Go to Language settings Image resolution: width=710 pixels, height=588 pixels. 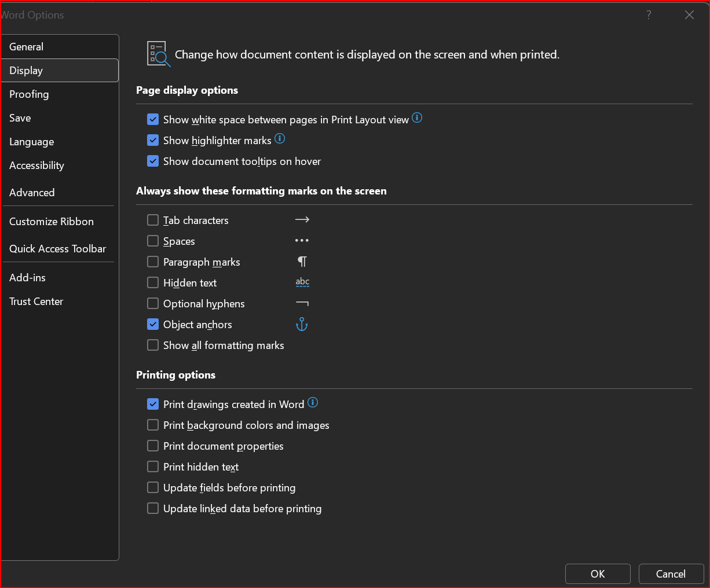pyautogui.click(x=60, y=142)
